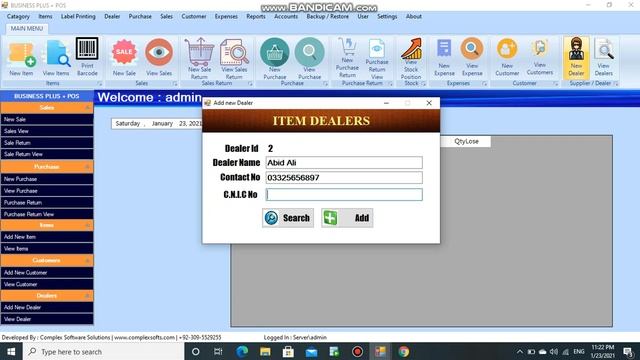Open View Dealers ribbon icon
The height and width of the screenshot is (360, 640).
click(604, 58)
